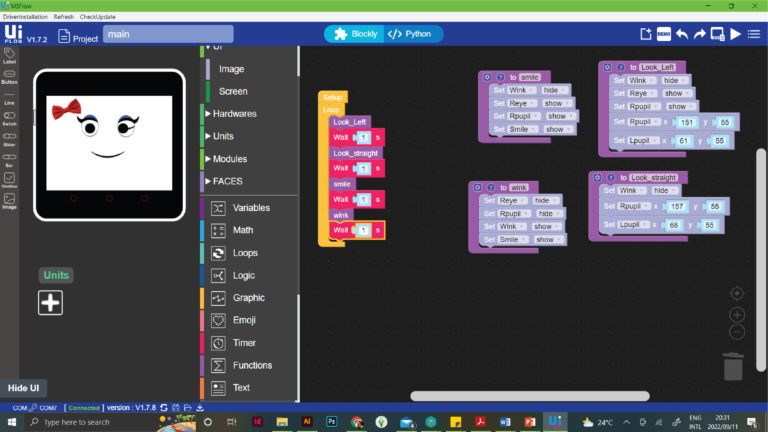Toggle Hide UI button
Image resolution: width=768 pixels, height=432 pixels.
(x=23, y=388)
